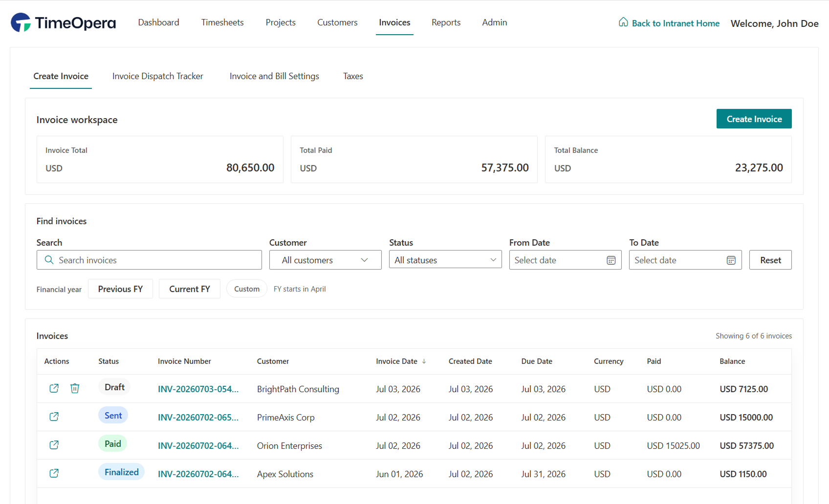Go to the Dashboard menu
The height and width of the screenshot is (504, 829).
(x=159, y=22)
